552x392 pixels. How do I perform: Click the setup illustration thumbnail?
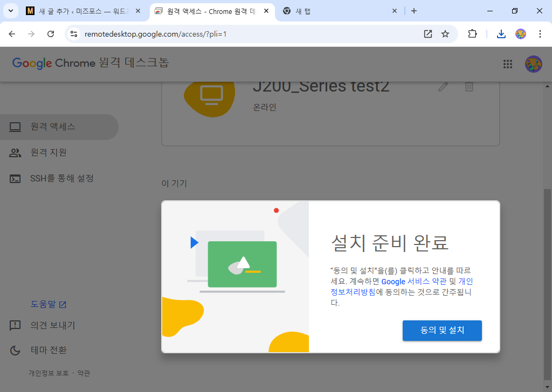click(235, 277)
